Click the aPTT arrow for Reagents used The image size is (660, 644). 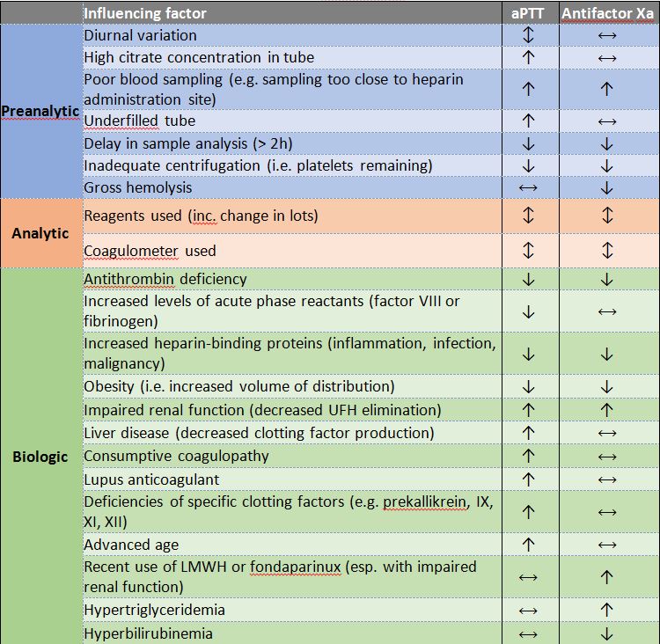[528, 216]
